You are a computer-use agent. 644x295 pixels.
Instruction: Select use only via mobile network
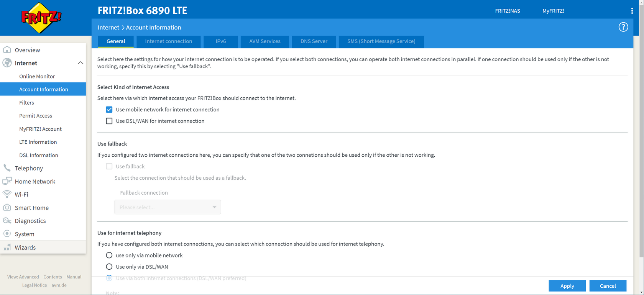tap(109, 255)
